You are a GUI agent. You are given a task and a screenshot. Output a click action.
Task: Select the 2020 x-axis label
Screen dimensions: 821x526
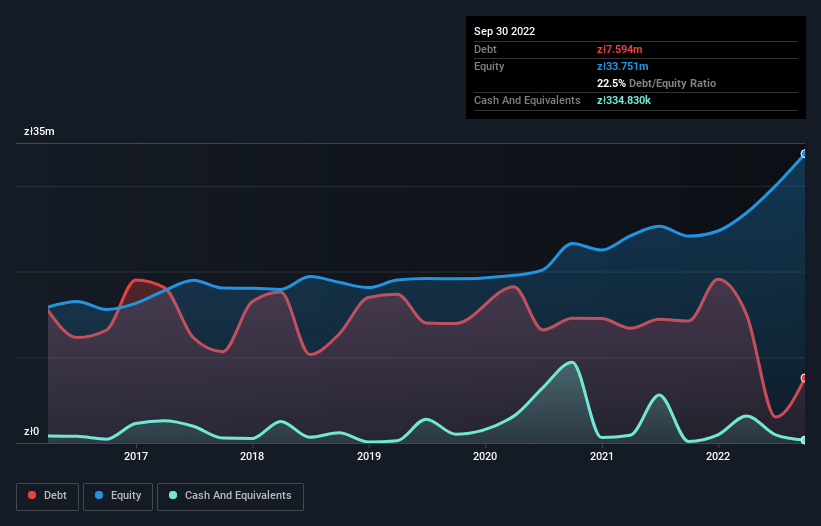click(x=485, y=456)
